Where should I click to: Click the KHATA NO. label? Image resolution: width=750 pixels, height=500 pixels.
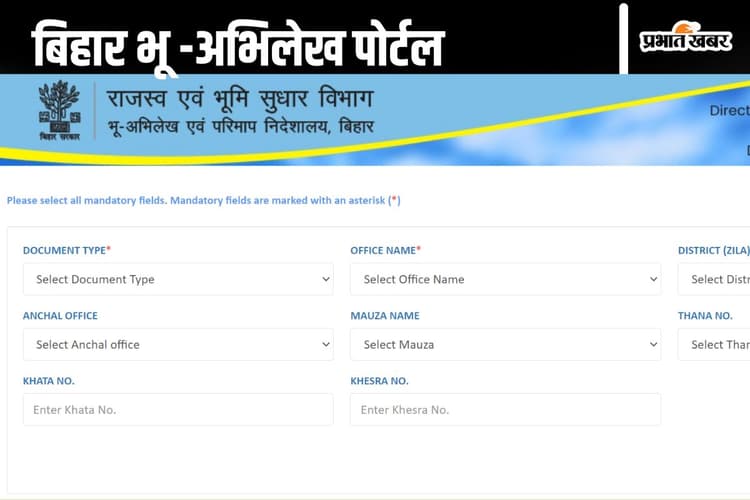(48, 381)
